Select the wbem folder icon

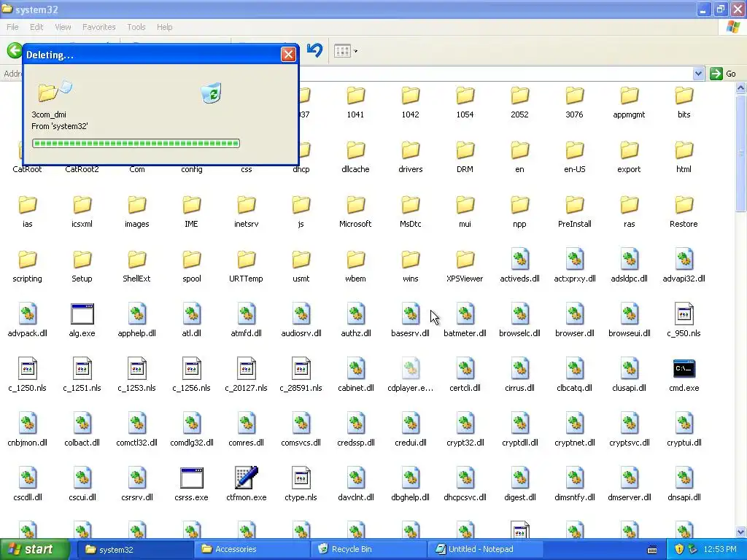click(355, 260)
